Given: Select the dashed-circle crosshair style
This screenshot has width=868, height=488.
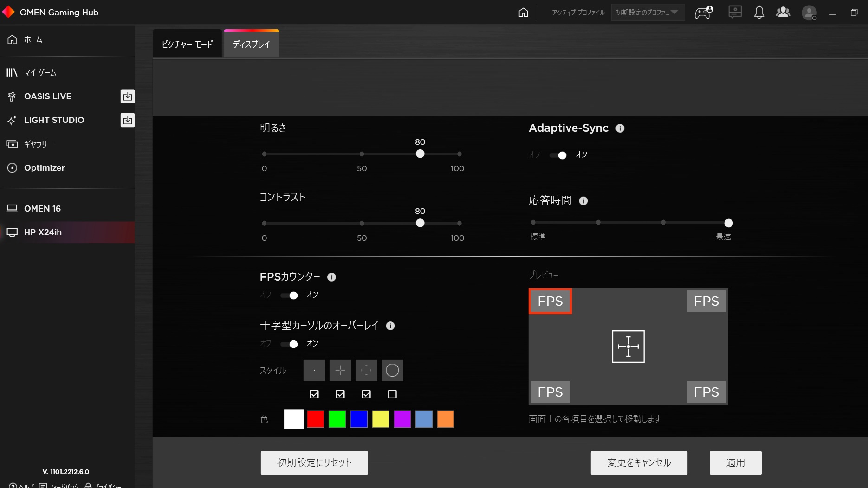Looking at the screenshot, I should tap(366, 370).
